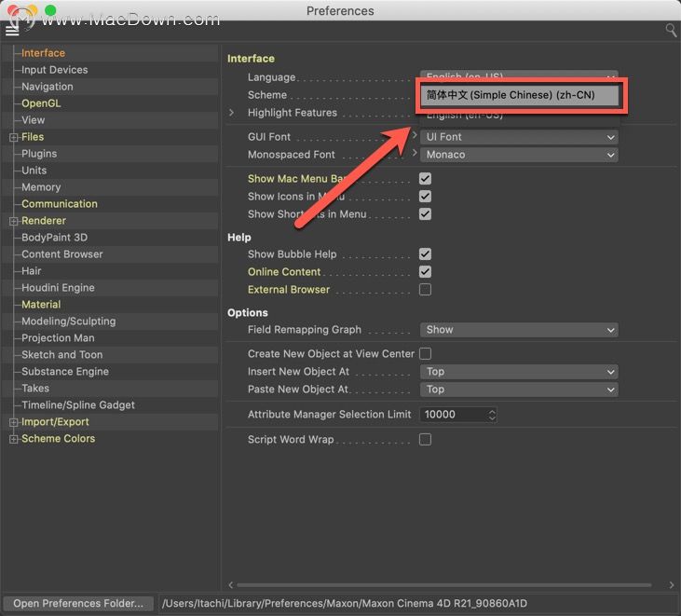Click the Attribute Manager Selection Limit stepper arrows
Screen dimensions: 681x616
point(491,415)
